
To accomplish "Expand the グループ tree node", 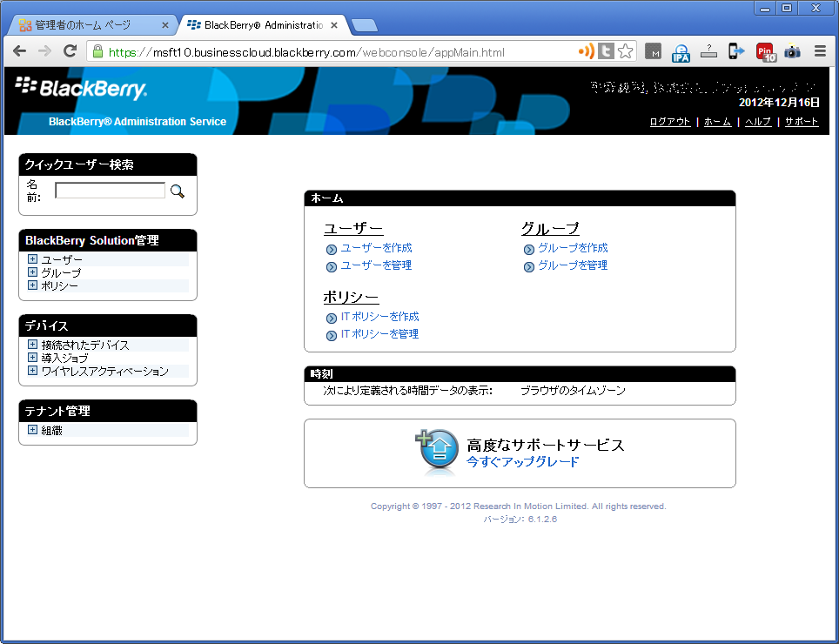I will (x=32, y=272).
